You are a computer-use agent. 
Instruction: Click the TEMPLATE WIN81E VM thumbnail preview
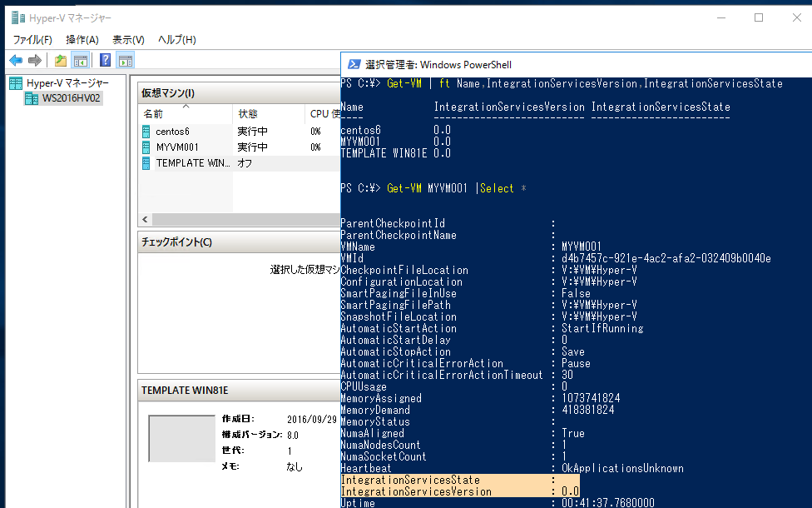(x=181, y=438)
